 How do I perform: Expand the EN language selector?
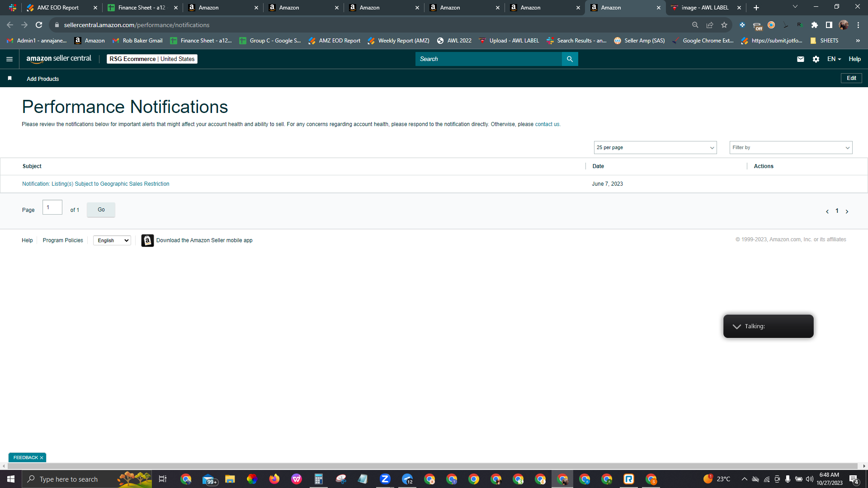point(834,59)
